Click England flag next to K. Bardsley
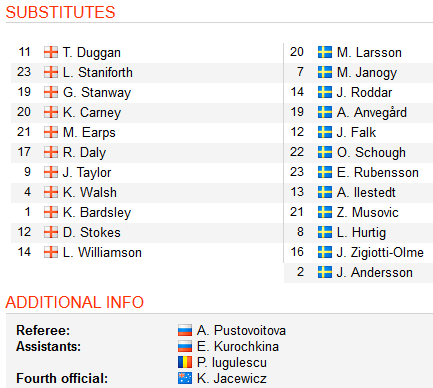The width and height of the screenshot is (433, 388). [x=51, y=212]
